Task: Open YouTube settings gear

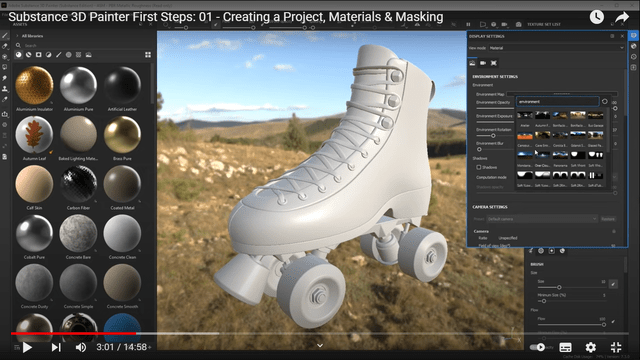Action: (x=591, y=347)
